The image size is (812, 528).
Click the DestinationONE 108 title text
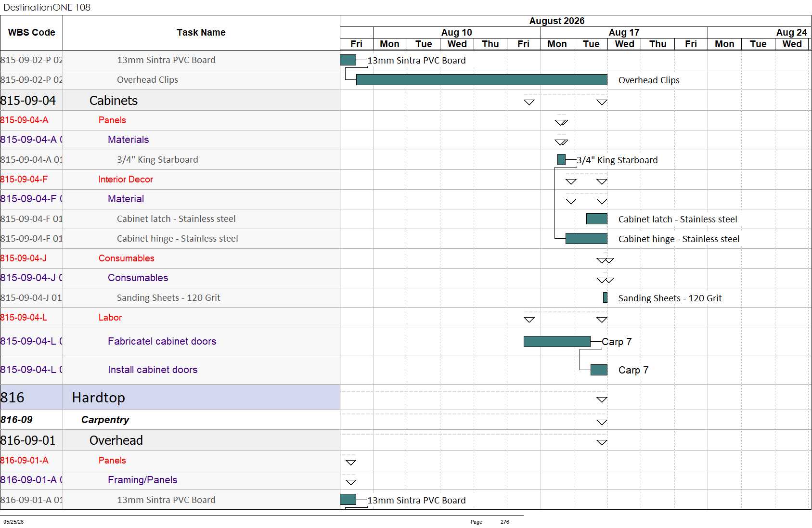[47, 7]
